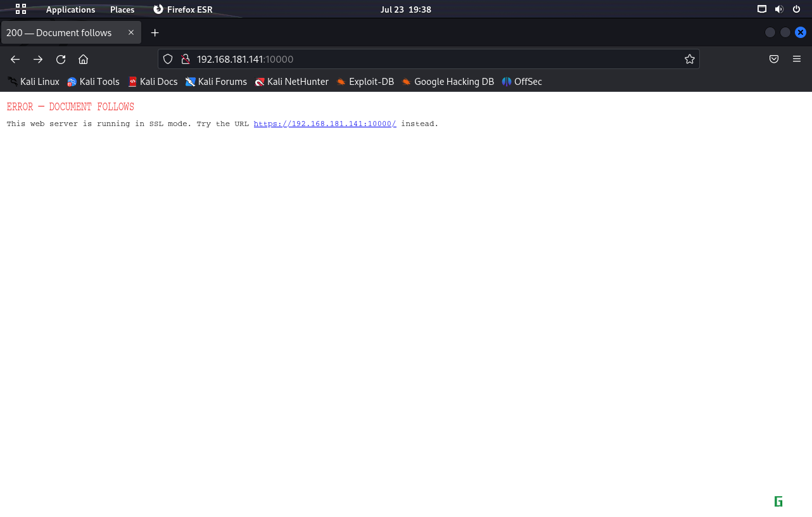812x517 pixels.
Task: Open the power menu icon
Action: click(797, 9)
